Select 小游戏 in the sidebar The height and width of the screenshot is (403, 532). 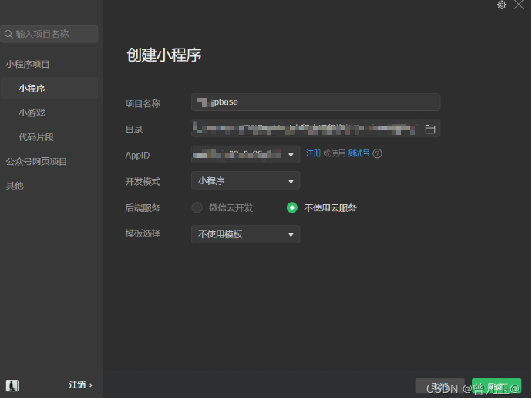32,113
